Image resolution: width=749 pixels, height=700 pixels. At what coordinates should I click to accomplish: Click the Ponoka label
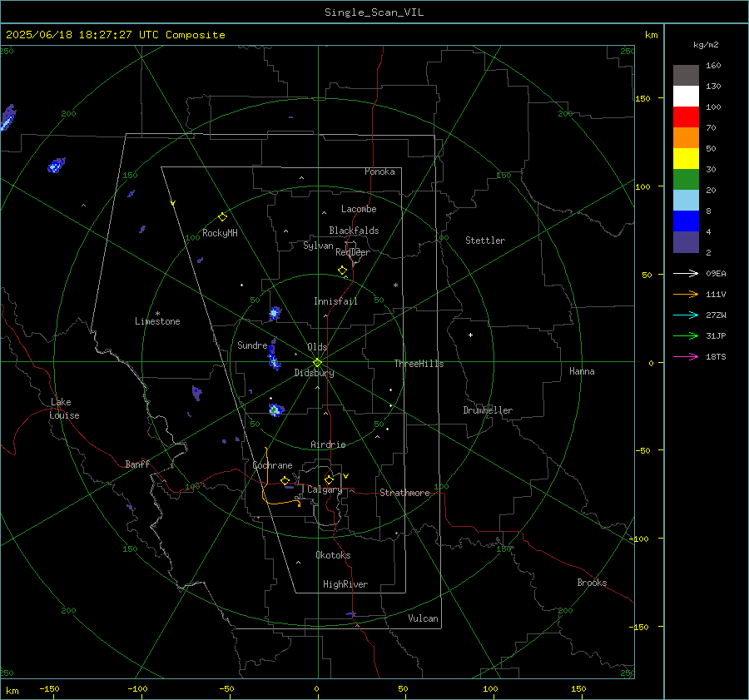coord(379,171)
